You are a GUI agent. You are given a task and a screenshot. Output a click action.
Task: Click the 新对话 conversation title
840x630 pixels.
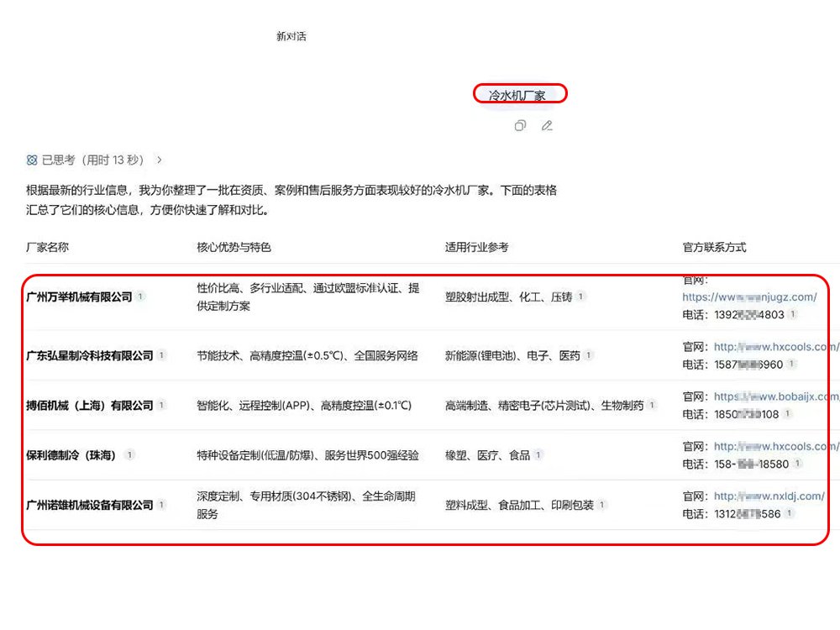point(291,36)
